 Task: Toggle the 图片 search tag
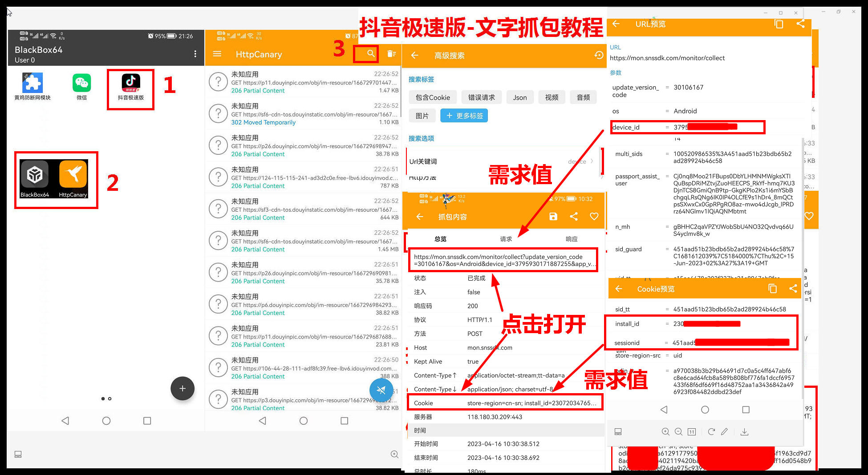422,116
